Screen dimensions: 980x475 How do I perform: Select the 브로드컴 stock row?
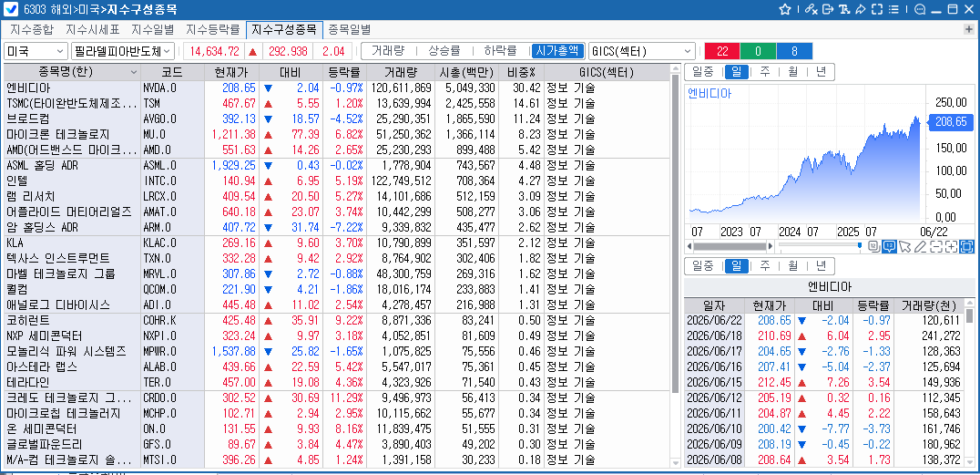(338, 119)
